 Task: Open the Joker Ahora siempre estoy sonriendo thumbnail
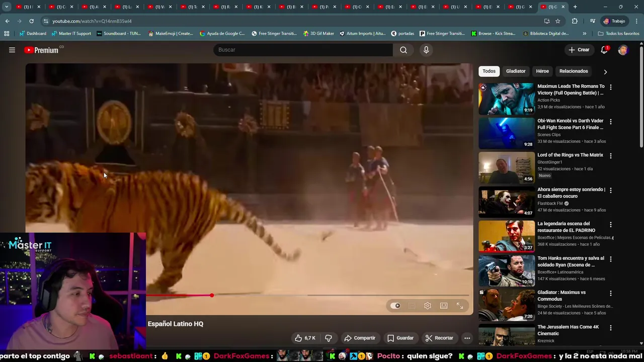pyautogui.click(x=506, y=202)
